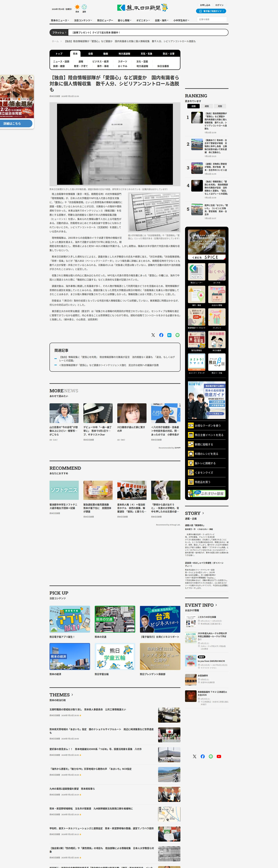Click the ホーム breadcrumb link
This screenshot has width=278, height=868.
point(55,41)
